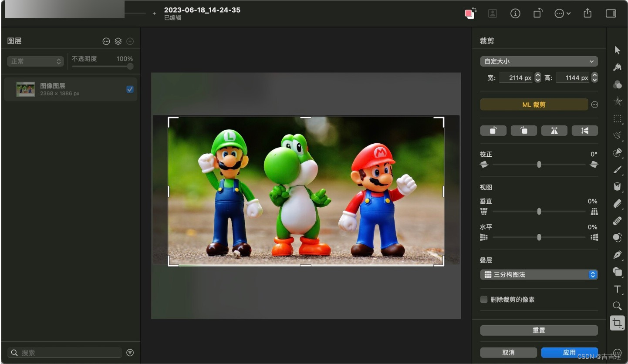Viewport: 628px width, 364px height.
Task: Select the Shape tool
Action: tap(617, 272)
